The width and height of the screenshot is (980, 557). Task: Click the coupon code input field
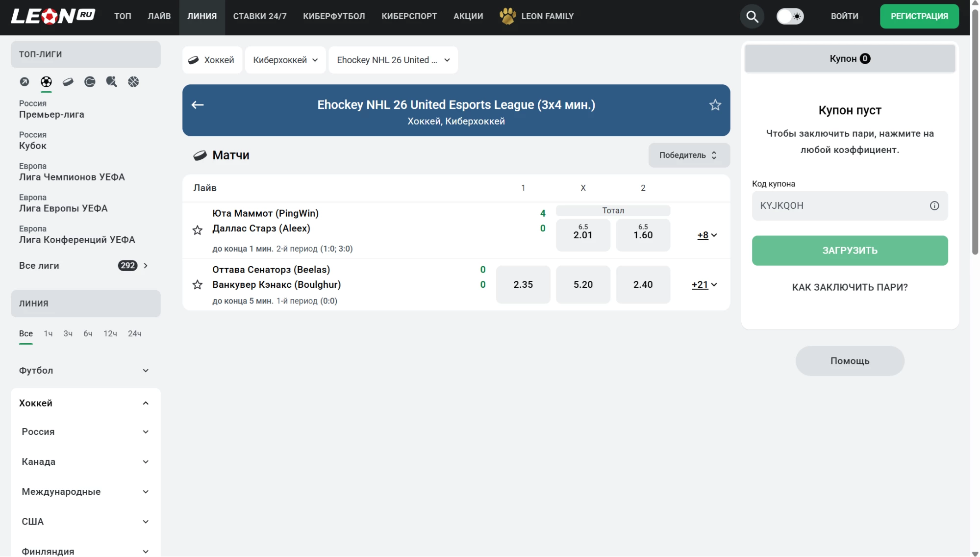click(850, 206)
